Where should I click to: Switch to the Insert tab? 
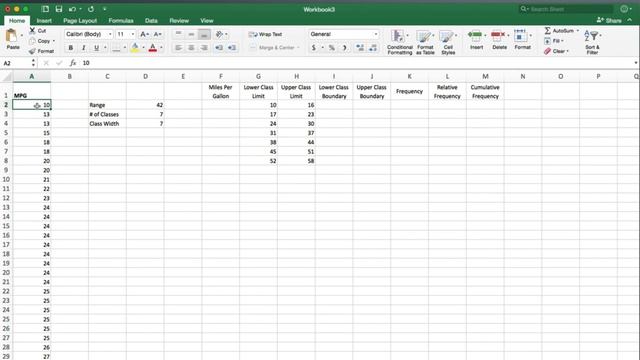coord(44,20)
